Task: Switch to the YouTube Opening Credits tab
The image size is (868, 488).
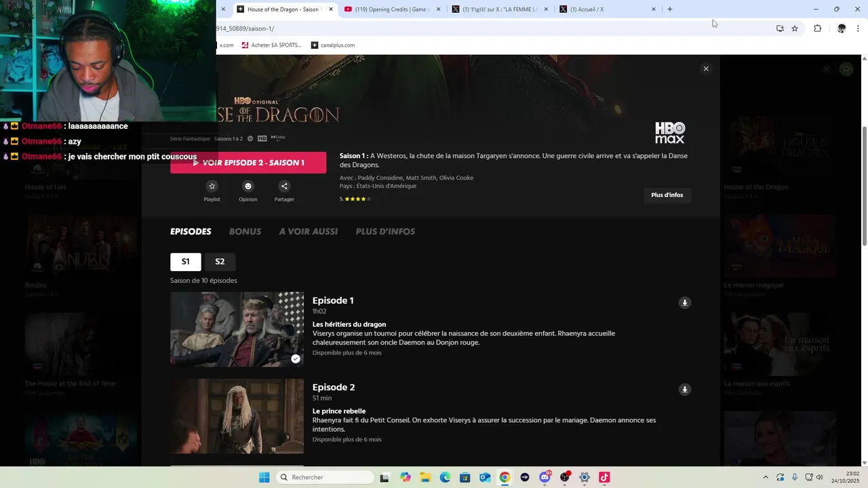Action: click(x=392, y=9)
